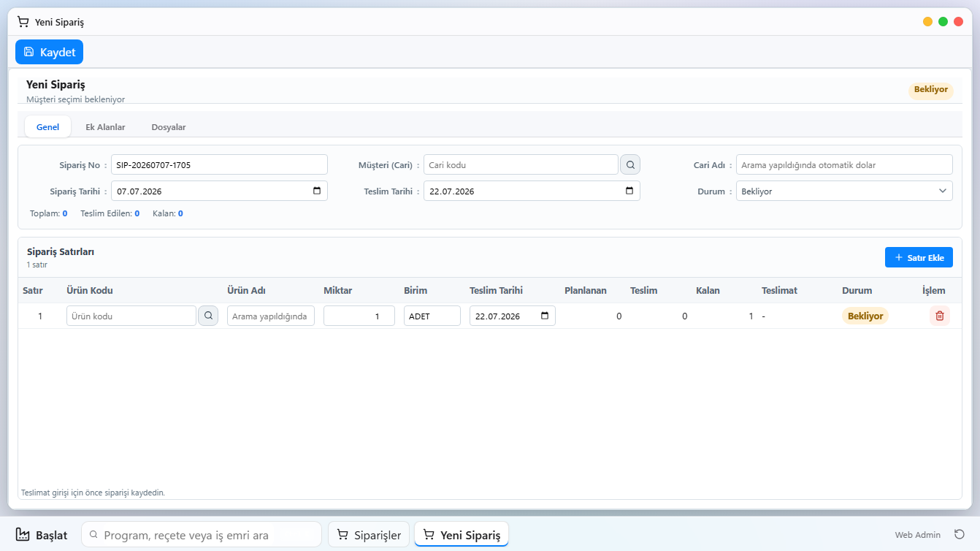Click the customer (Cari) search magnifier icon

pos(630,164)
